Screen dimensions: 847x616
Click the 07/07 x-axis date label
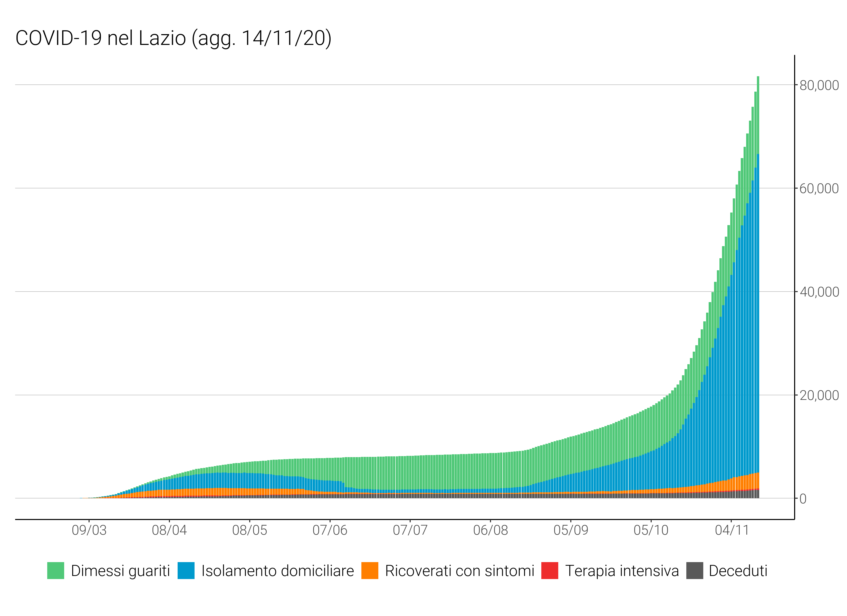pos(410,530)
